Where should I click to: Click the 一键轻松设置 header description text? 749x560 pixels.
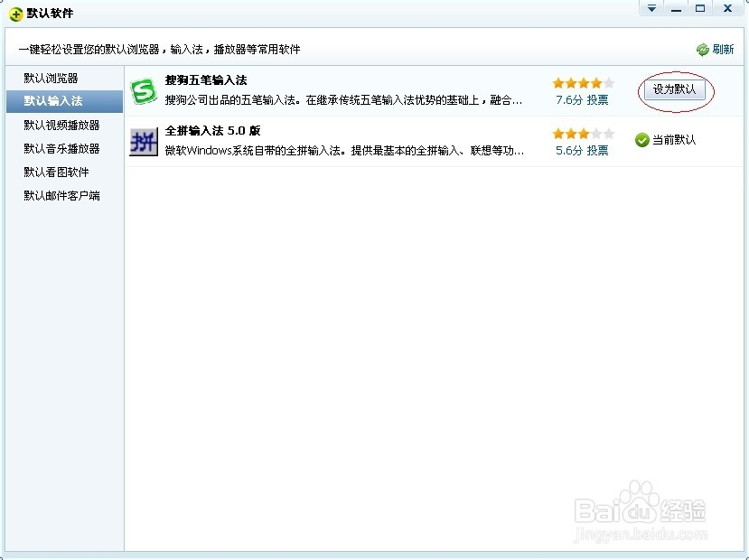click(x=160, y=49)
